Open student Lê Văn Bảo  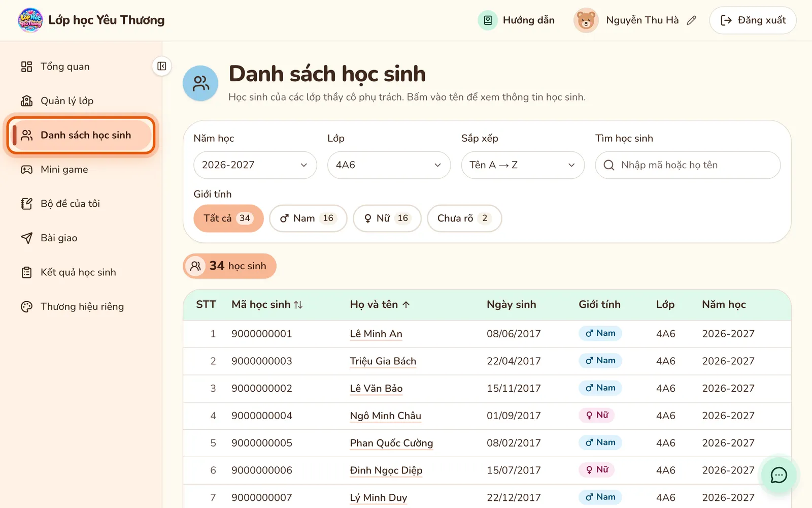(376, 389)
